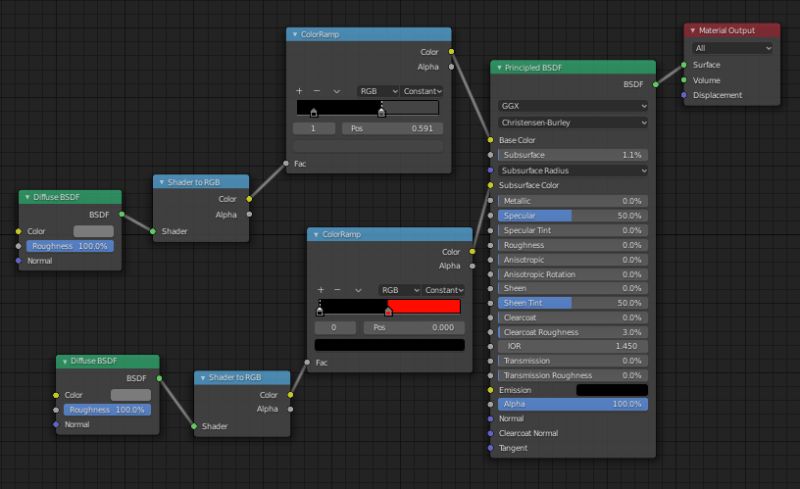This screenshot has height=489, width=800.
Task: Click the Alpha 100.0% slider
Action: (573, 404)
